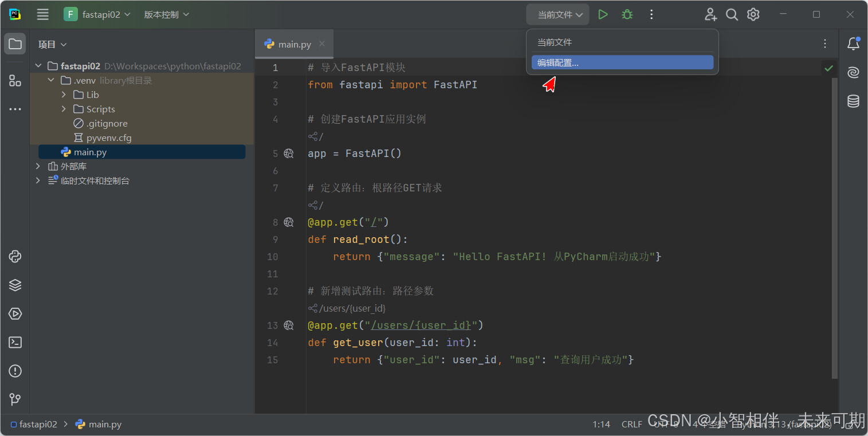The height and width of the screenshot is (436, 868).
Task: Collapse the .venv folder
Action: (52, 80)
